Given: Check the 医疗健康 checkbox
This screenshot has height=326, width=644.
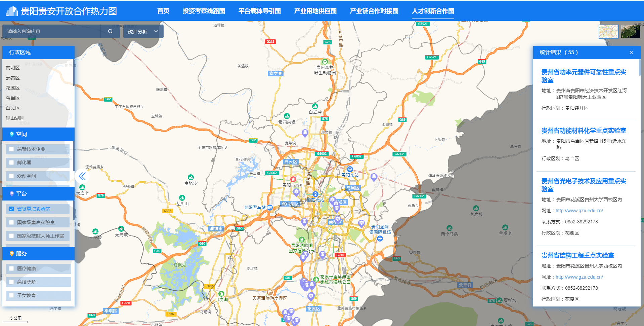Looking at the screenshot, I should click(x=11, y=268).
